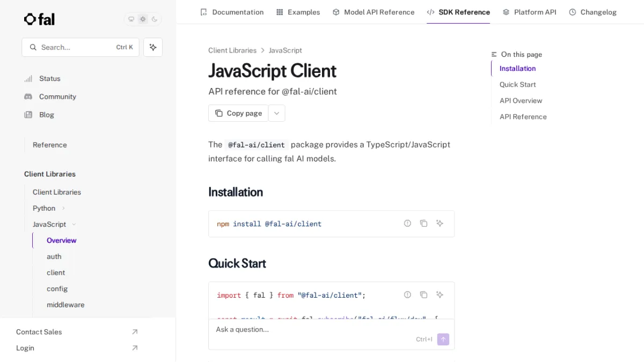The image size is (644, 362).
Task: Expand the Python section chevron
Action: coord(63,208)
